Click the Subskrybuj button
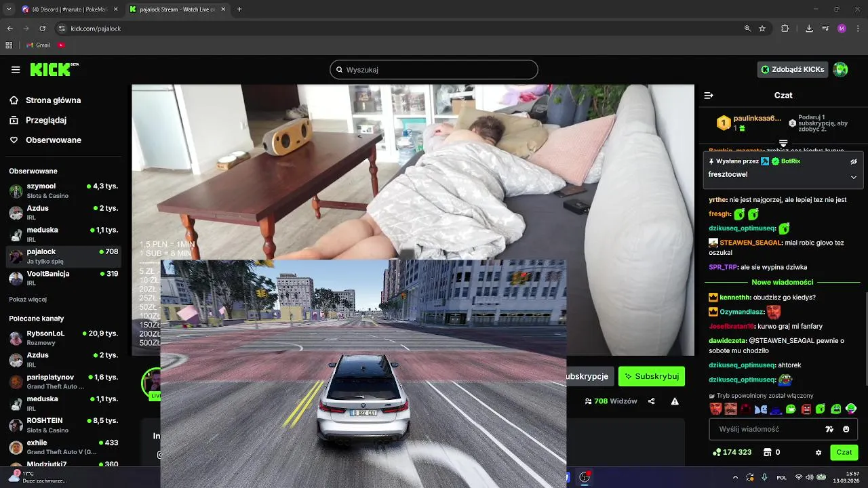This screenshot has width=868, height=488. [x=651, y=376]
